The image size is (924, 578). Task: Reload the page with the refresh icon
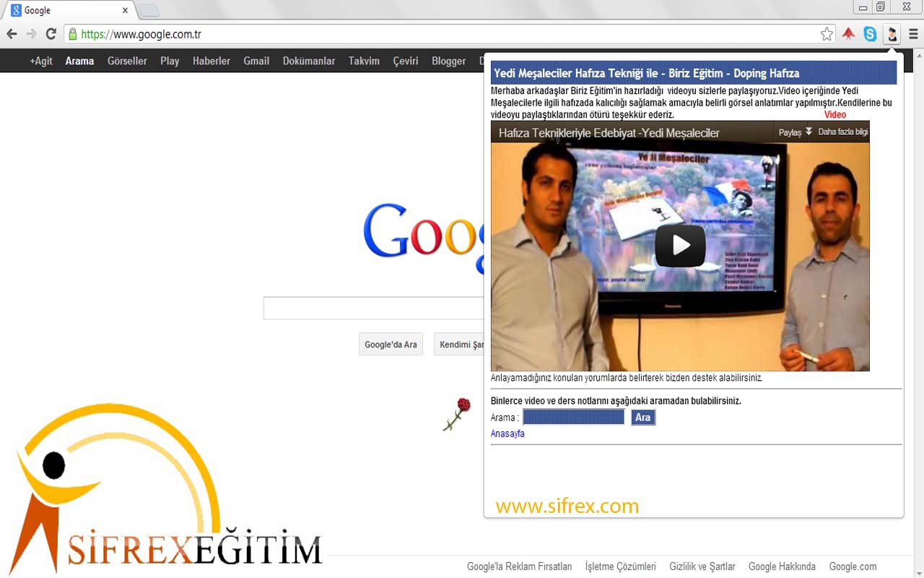coord(51,34)
